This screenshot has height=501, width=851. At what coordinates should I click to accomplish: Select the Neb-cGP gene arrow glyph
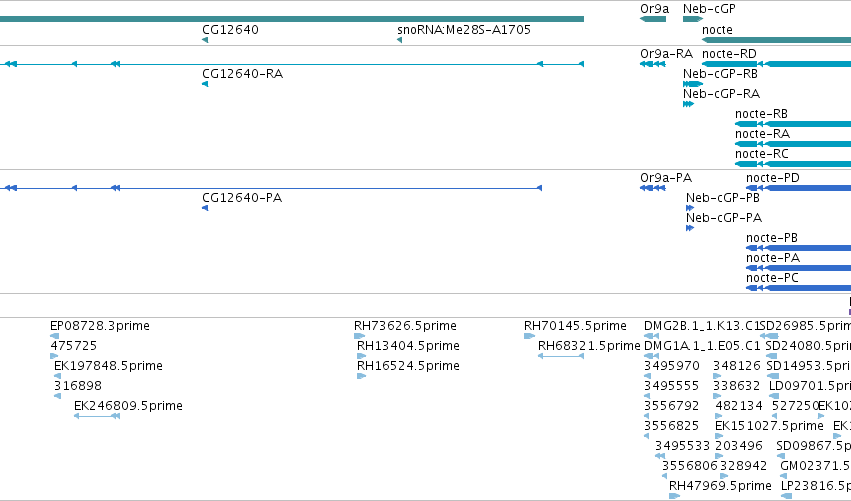693,19
